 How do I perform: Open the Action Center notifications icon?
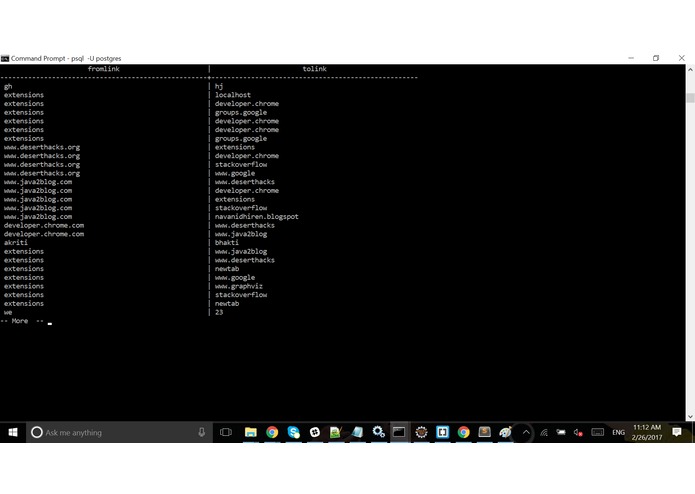pos(676,432)
